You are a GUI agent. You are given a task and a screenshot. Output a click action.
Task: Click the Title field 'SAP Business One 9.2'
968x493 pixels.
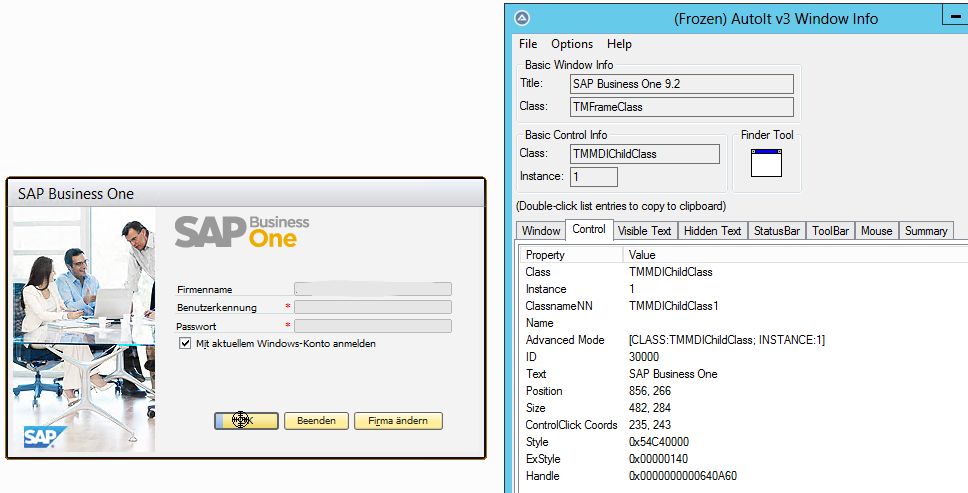[682, 84]
